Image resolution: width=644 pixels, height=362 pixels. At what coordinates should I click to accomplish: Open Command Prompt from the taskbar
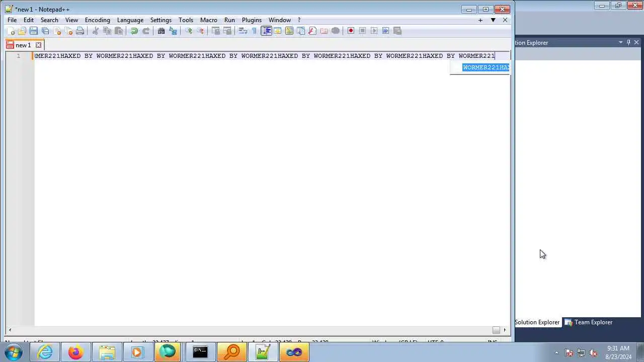tap(200, 352)
